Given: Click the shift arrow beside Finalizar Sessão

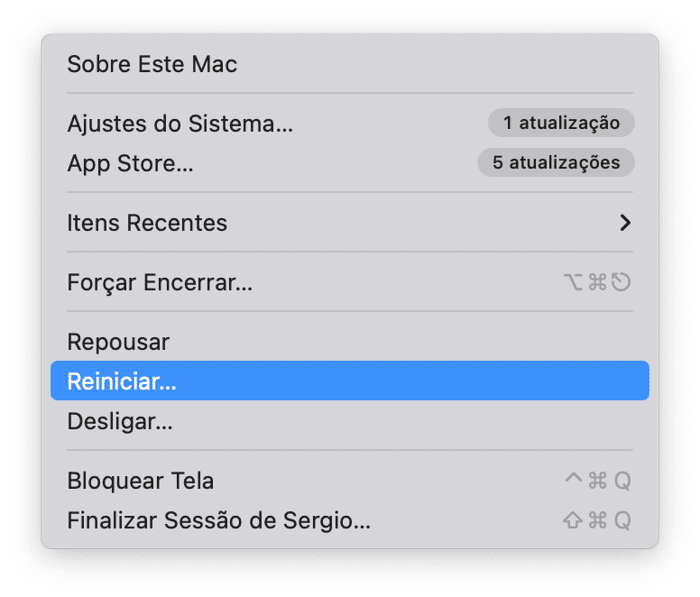Looking at the screenshot, I should (573, 520).
